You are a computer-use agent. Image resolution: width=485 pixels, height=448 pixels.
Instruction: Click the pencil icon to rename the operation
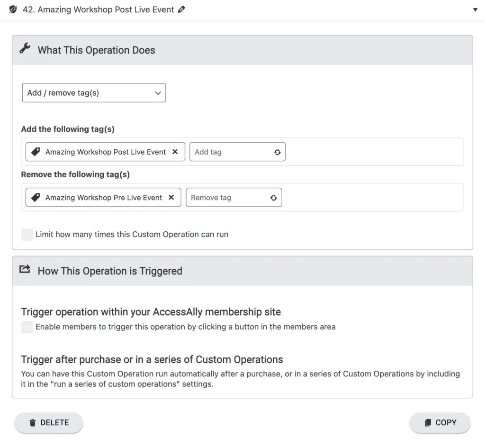[x=181, y=9]
